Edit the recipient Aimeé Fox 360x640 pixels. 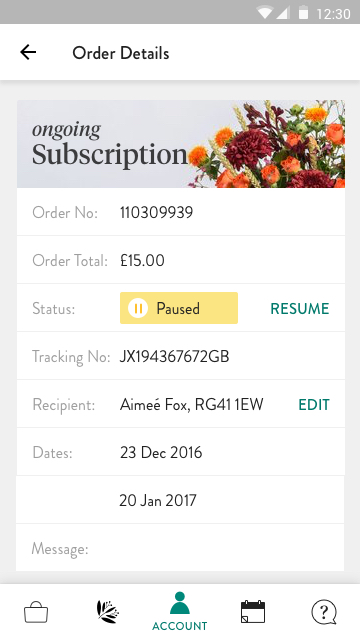pyautogui.click(x=314, y=404)
